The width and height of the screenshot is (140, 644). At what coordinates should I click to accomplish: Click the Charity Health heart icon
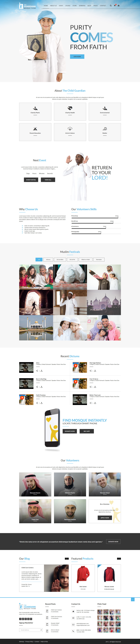(70, 108)
